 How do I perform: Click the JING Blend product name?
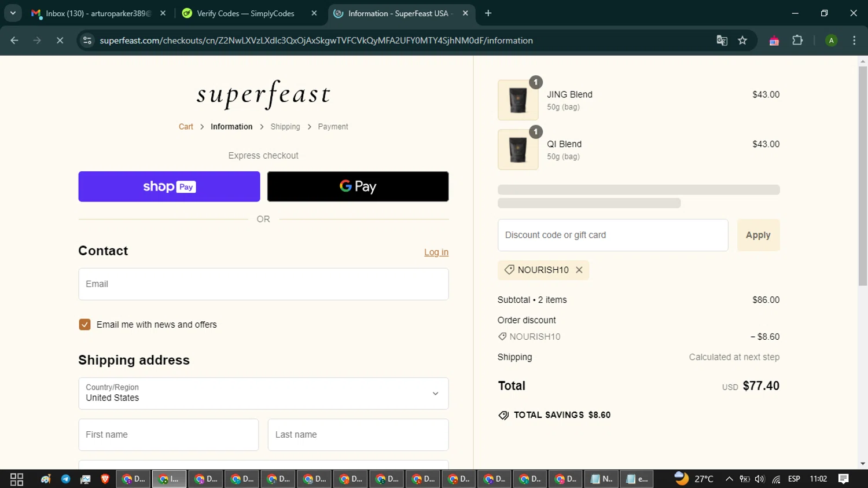569,94
